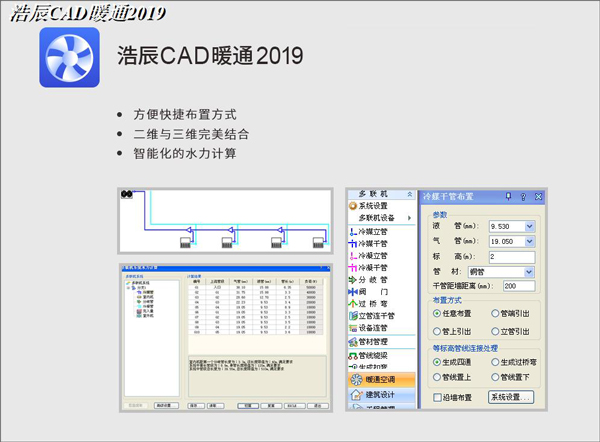Click the 二维与三维完美结合 bullet text
Image resolution: width=600 pixels, height=442 pixels.
191,134
